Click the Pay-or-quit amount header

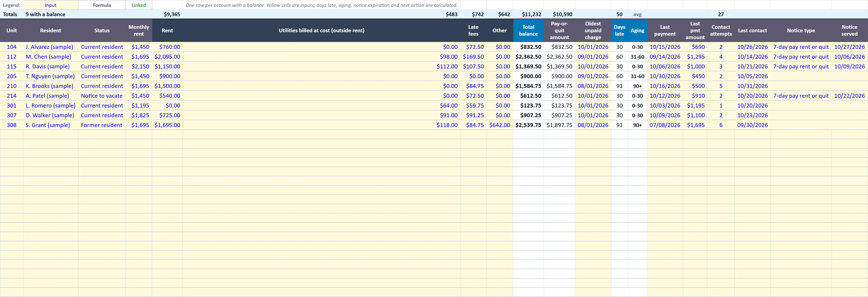pyautogui.click(x=559, y=30)
